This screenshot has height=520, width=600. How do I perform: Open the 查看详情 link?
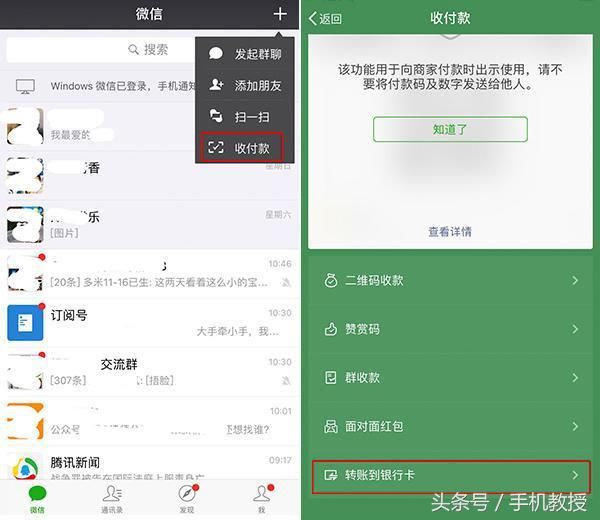point(450,231)
